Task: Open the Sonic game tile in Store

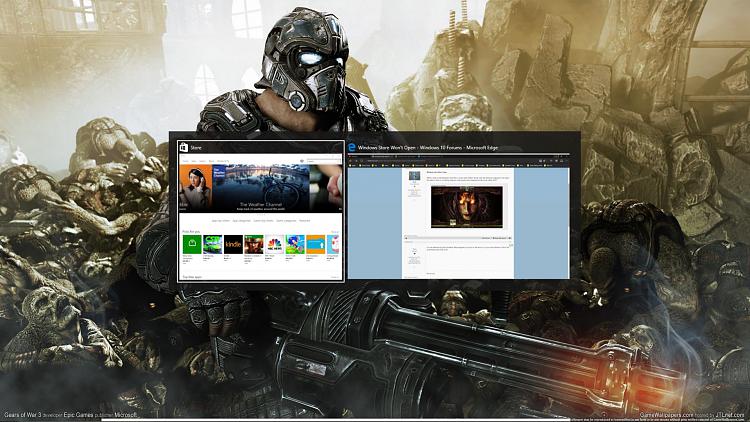Action: [x=295, y=244]
